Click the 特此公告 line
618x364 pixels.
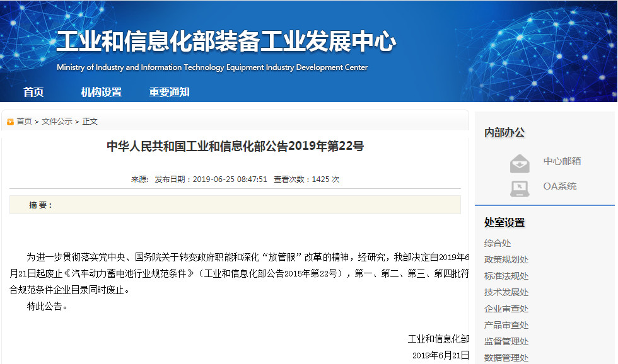pyautogui.click(x=47, y=306)
